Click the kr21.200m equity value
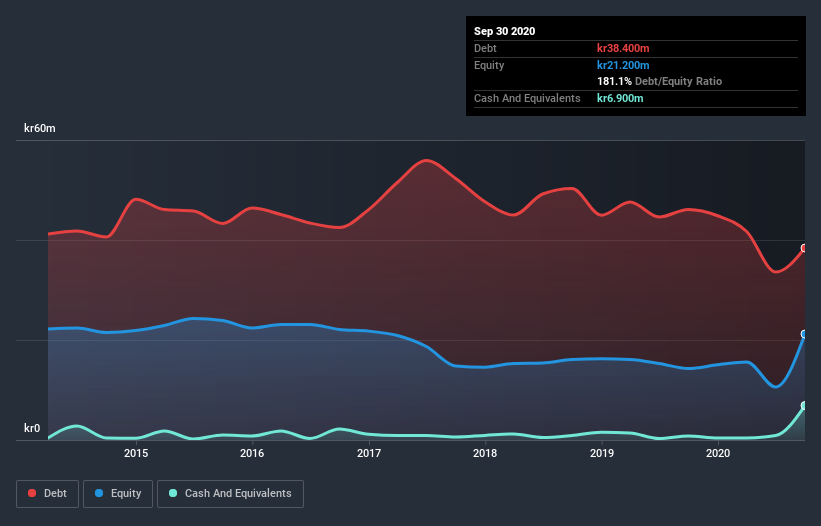Image resolution: width=821 pixels, height=526 pixels. [623, 65]
